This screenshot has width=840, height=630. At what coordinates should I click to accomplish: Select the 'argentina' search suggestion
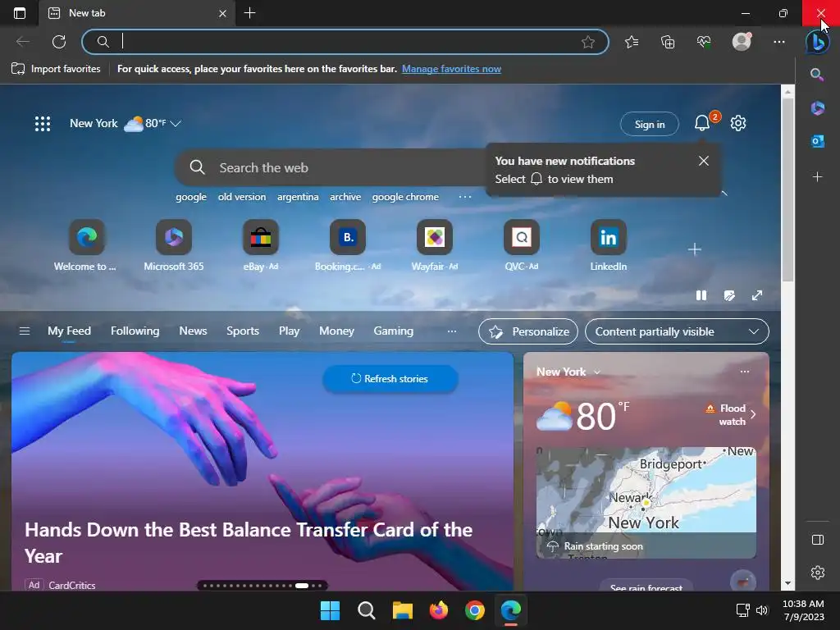tap(298, 197)
